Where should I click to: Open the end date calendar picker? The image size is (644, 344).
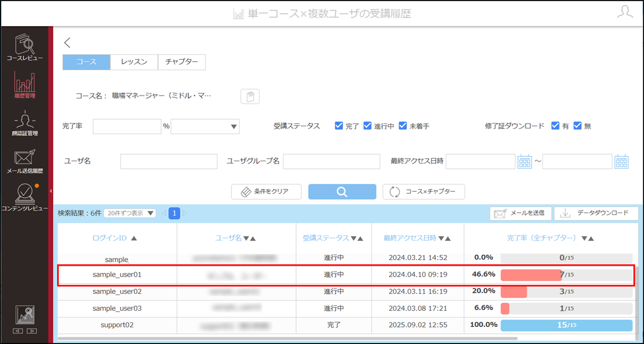click(621, 162)
